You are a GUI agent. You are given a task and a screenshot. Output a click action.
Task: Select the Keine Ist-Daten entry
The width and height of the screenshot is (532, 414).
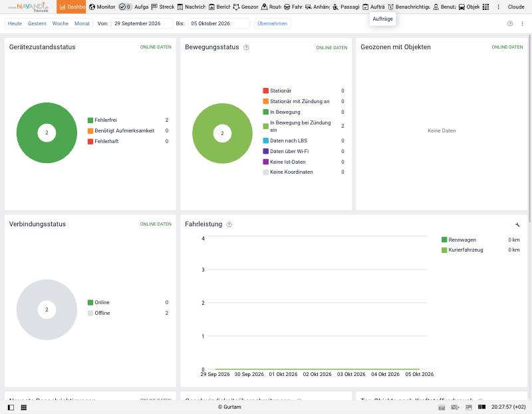pyautogui.click(x=304, y=162)
